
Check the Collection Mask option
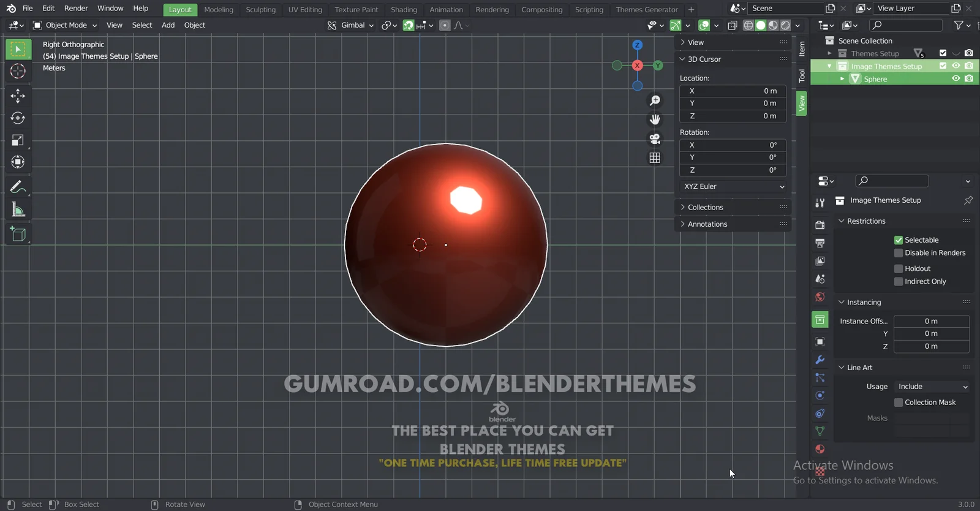(x=899, y=403)
